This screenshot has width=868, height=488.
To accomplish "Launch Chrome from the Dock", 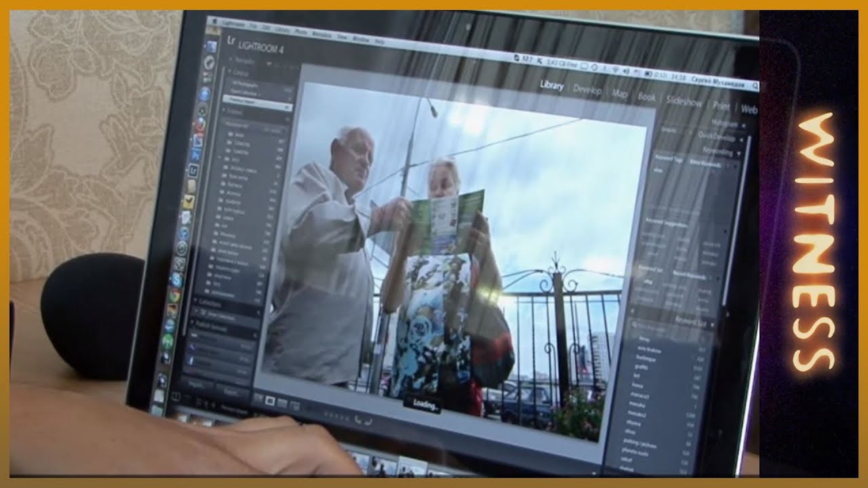I will [x=174, y=296].
